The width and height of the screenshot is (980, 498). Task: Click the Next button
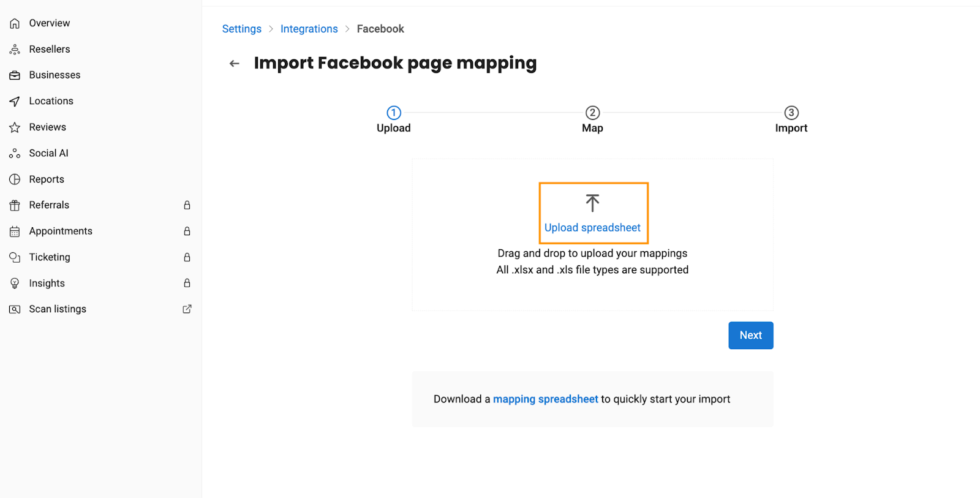tap(751, 336)
